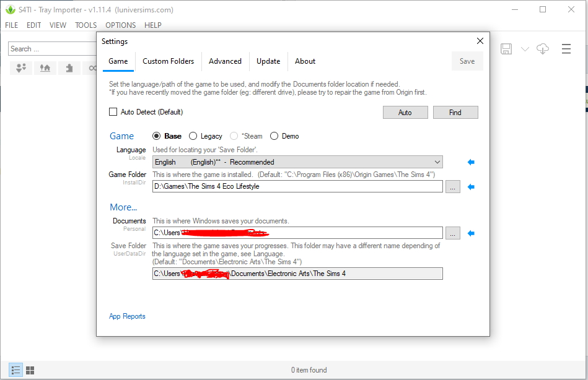Click the Auto button
The width and height of the screenshot is (588, 380).
(405, 113)
